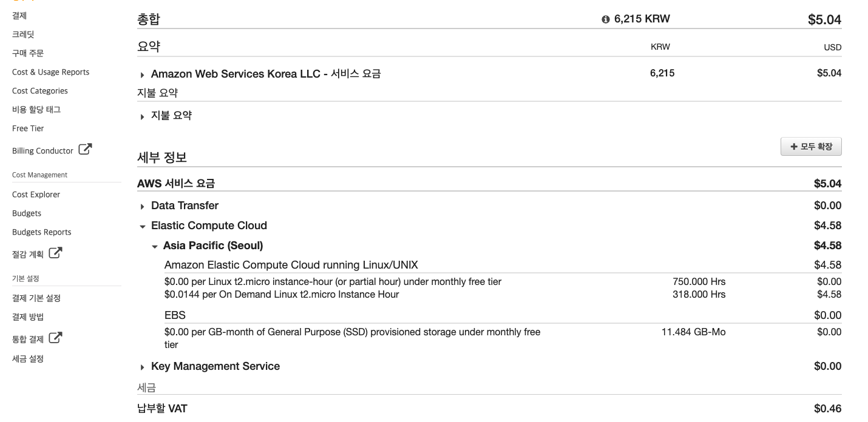Open 크레딧 in the sidebar
The image size is (868, 422).
pyautogui.click(x=23, y=35)
